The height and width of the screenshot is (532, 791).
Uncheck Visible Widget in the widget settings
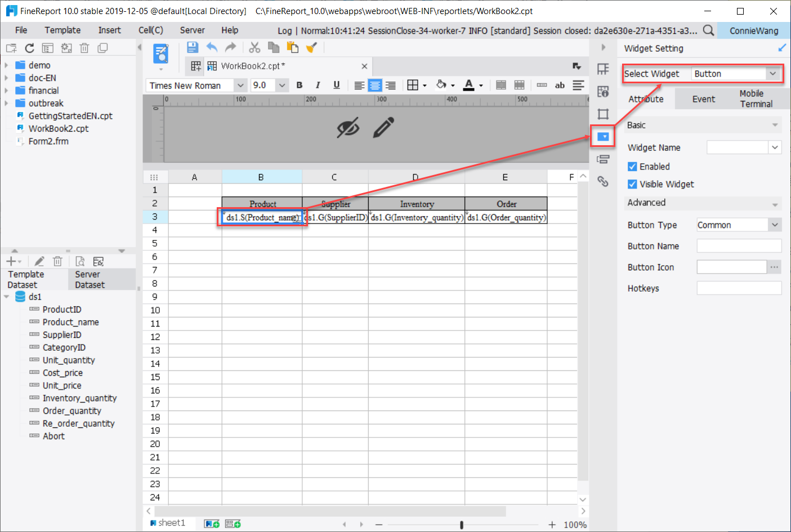coord(633,184)
